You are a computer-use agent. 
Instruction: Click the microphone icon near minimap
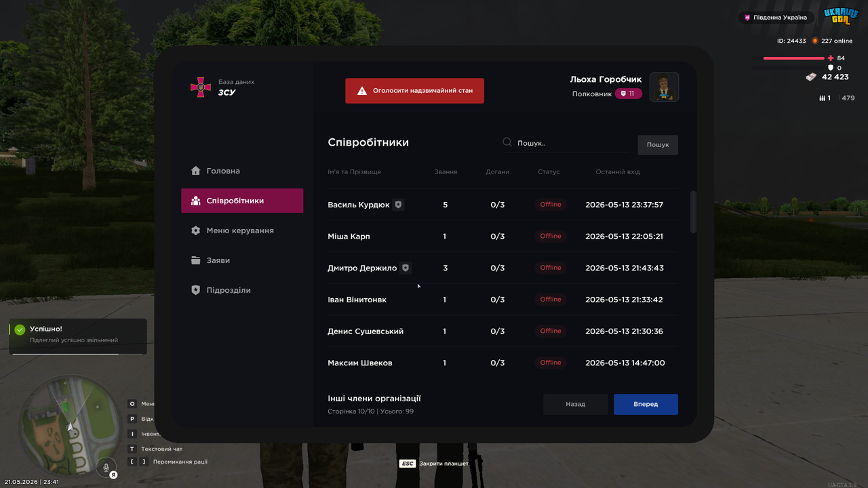(x=105, y=466)
